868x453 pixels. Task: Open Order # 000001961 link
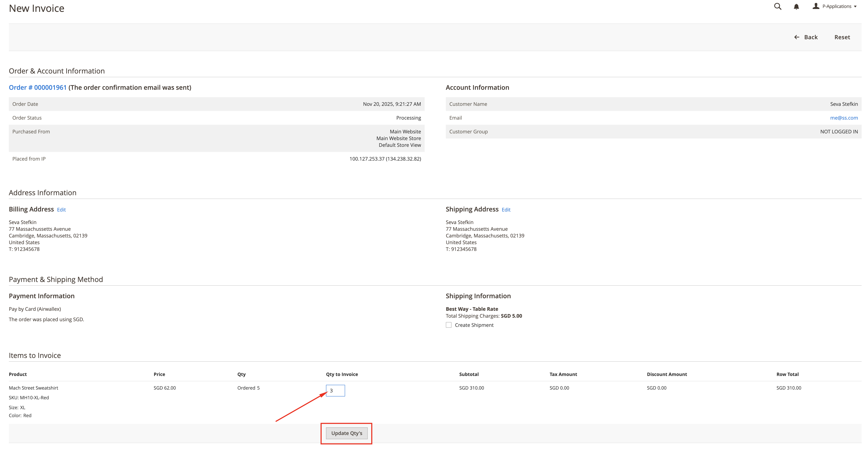pos(38,88)
